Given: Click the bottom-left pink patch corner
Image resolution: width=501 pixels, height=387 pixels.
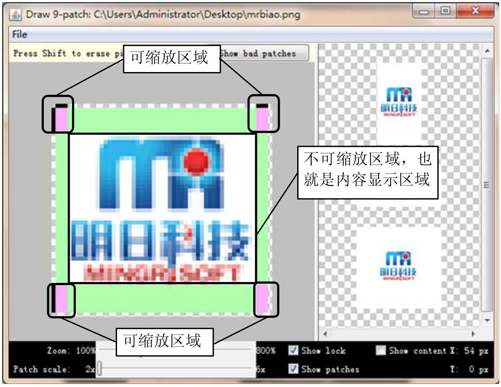Looking at the screenshot, I should (61, 300).
